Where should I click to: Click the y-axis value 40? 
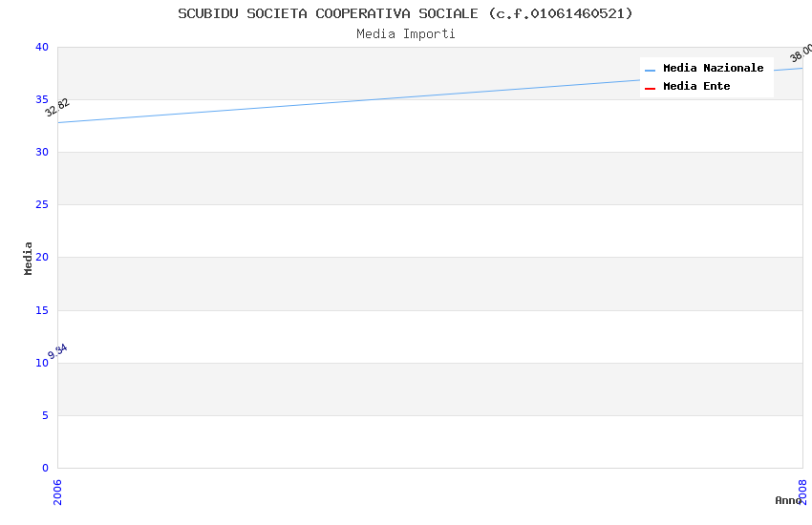click(x=42, y=47)
